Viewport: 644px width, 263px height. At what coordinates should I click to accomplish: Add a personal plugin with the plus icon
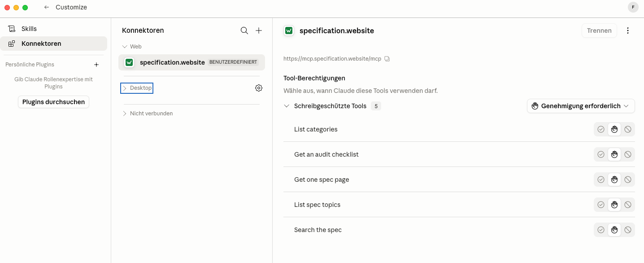point(96,65)
